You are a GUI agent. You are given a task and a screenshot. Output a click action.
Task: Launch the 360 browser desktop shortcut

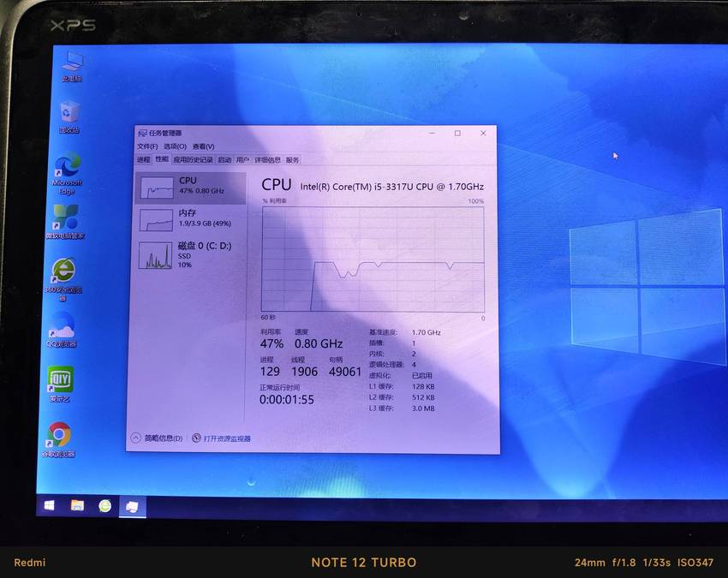click(x=63, y=278)
